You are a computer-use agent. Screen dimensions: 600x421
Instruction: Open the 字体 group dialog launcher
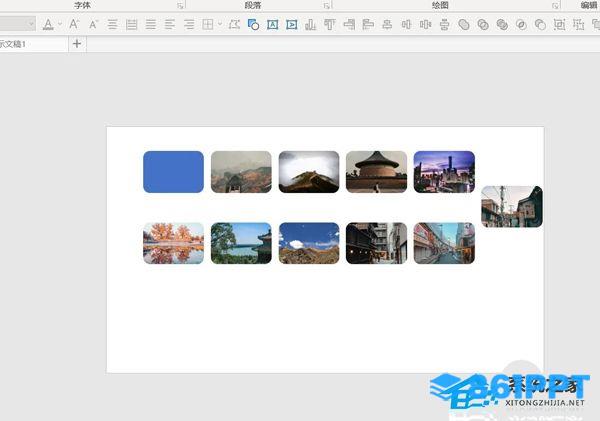point(180,6)
